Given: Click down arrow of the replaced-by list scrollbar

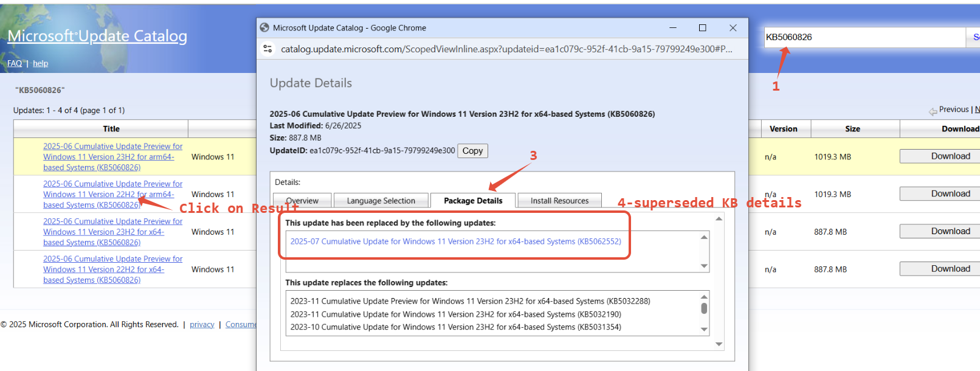Looking at the screenshot, I should [x=704, y=266].
